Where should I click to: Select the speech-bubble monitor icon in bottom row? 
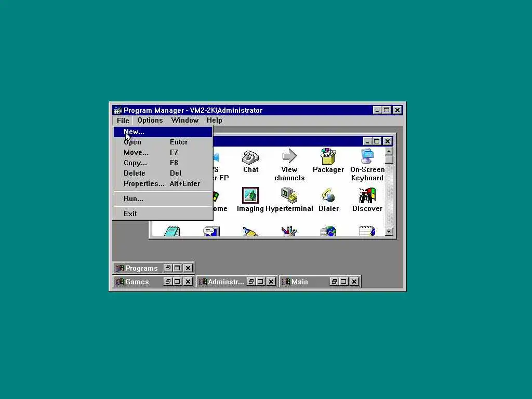[x=211, y=231]
